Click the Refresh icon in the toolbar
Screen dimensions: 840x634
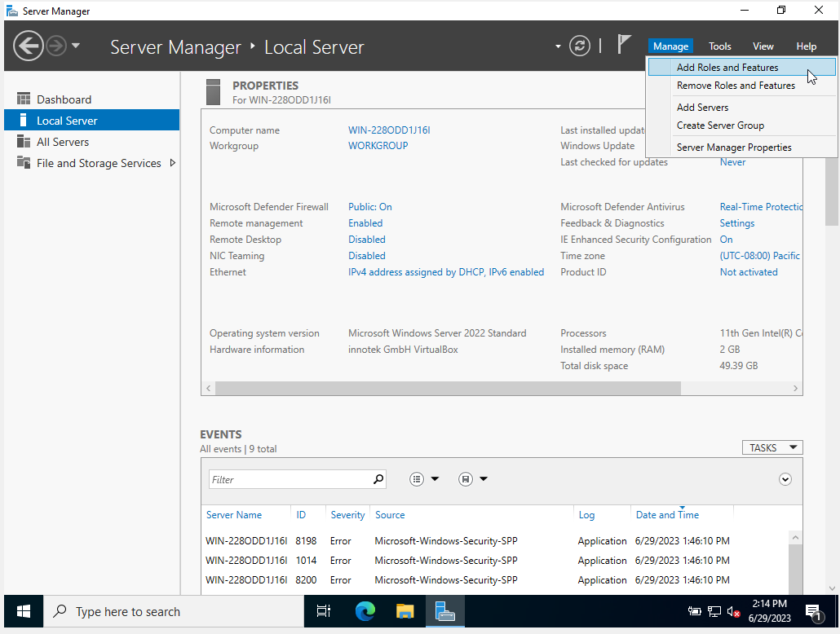(x=580, y=46)
